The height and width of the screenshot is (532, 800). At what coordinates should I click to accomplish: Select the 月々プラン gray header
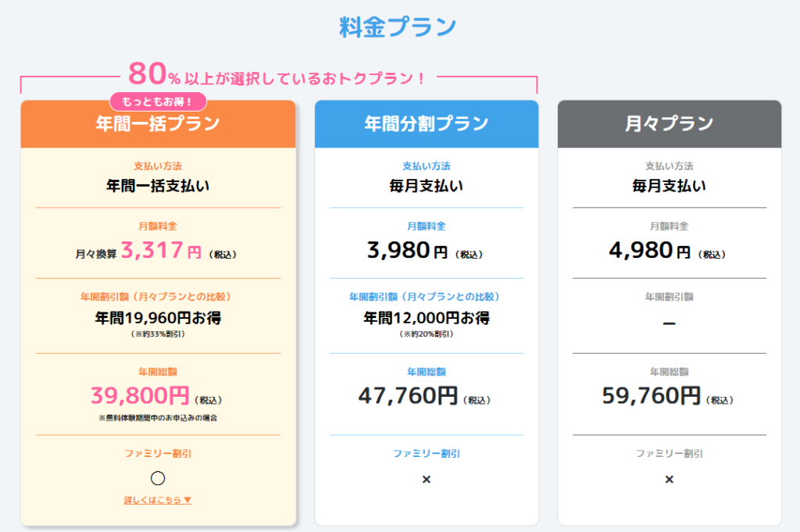(669, 124)
